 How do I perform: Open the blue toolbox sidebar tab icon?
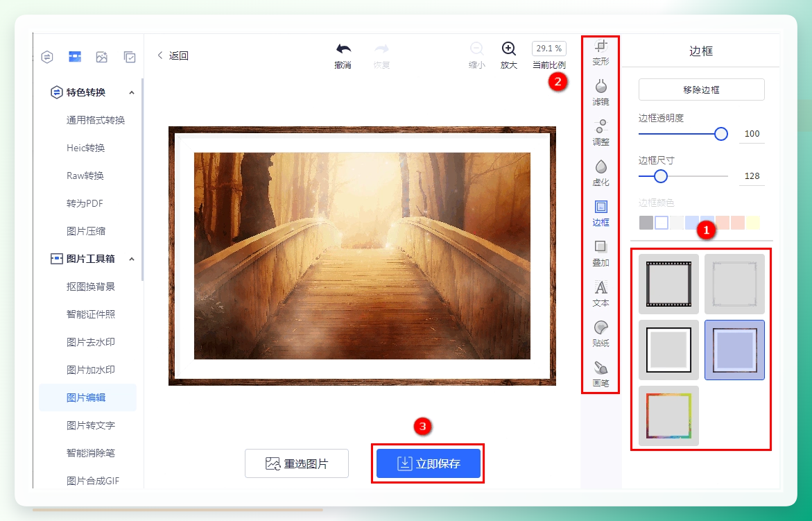tap(75, 56)
